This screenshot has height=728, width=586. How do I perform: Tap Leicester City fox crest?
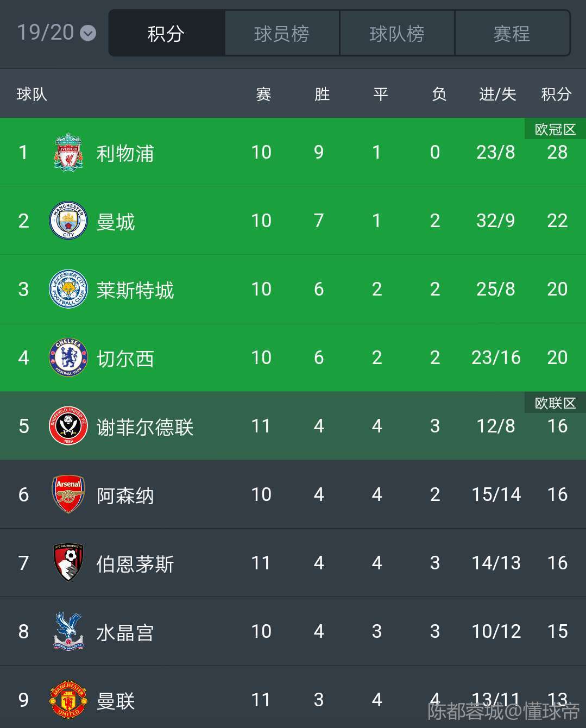(x=68, y=289)
